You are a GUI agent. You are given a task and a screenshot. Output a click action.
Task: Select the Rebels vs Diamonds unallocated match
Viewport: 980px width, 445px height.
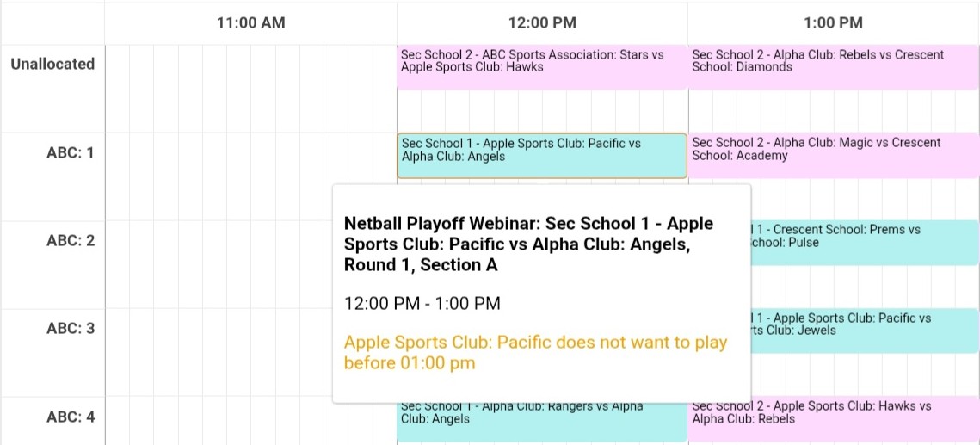[834, 67]
